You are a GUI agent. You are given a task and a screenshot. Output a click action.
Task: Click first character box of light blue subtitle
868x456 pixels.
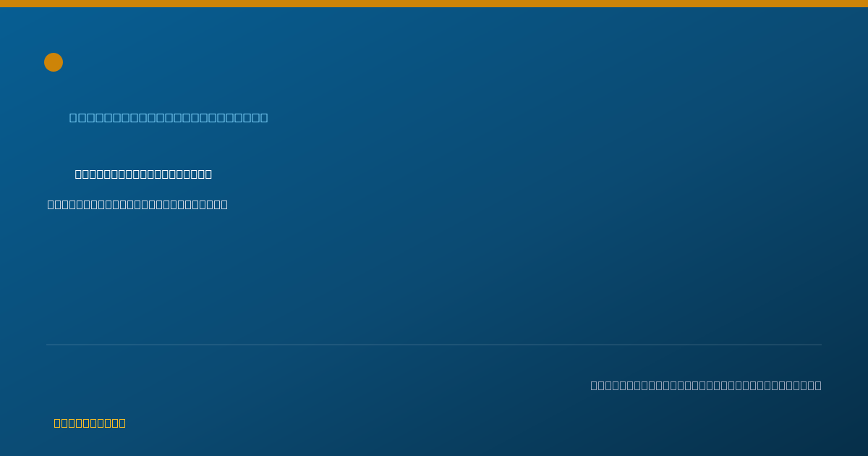[74, 117]
